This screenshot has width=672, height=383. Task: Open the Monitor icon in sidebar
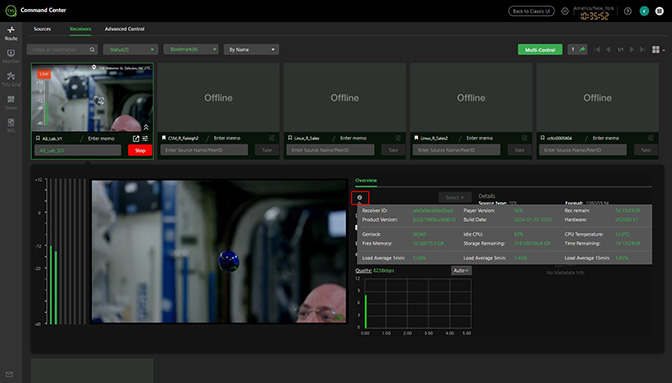11,56
